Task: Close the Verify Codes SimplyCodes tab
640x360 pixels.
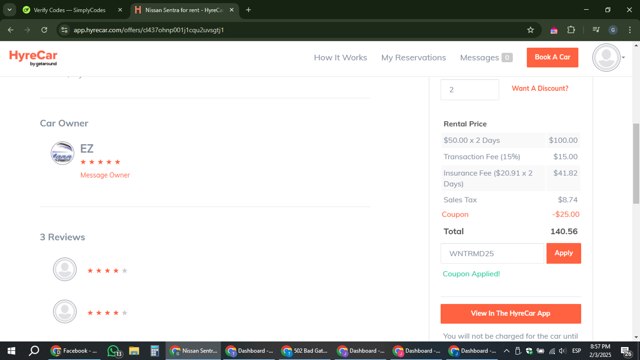Action: point(120,10)
